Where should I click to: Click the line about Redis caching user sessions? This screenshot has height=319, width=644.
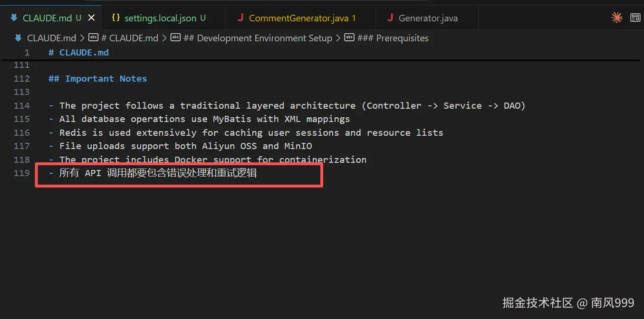(246, 132)
